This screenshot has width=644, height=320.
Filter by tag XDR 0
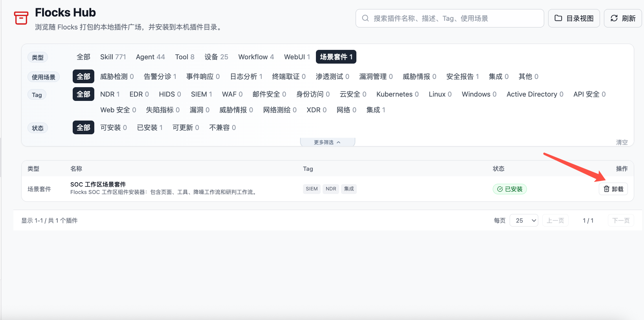(316, 110)
